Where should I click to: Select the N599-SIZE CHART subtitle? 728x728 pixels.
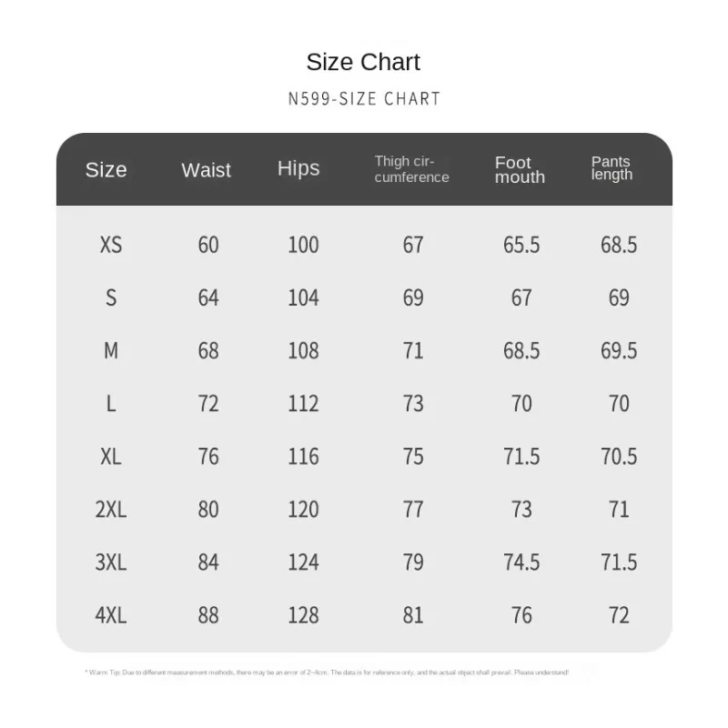pos(364,99)
